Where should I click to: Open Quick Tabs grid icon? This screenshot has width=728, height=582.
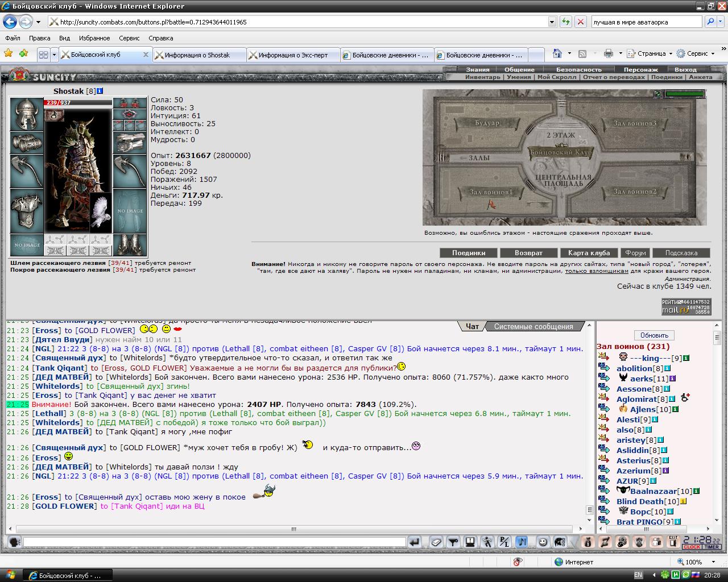pyautogui.click(x=43, y=55)
